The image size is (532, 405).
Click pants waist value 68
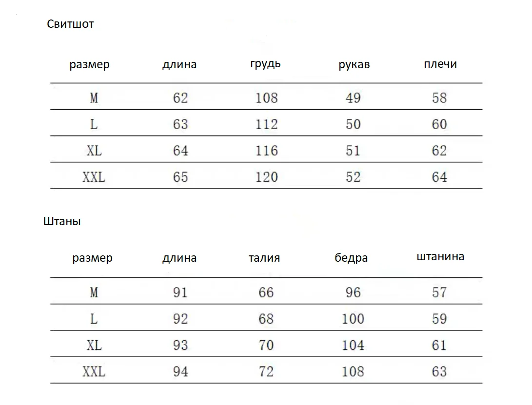click(266, 319)
